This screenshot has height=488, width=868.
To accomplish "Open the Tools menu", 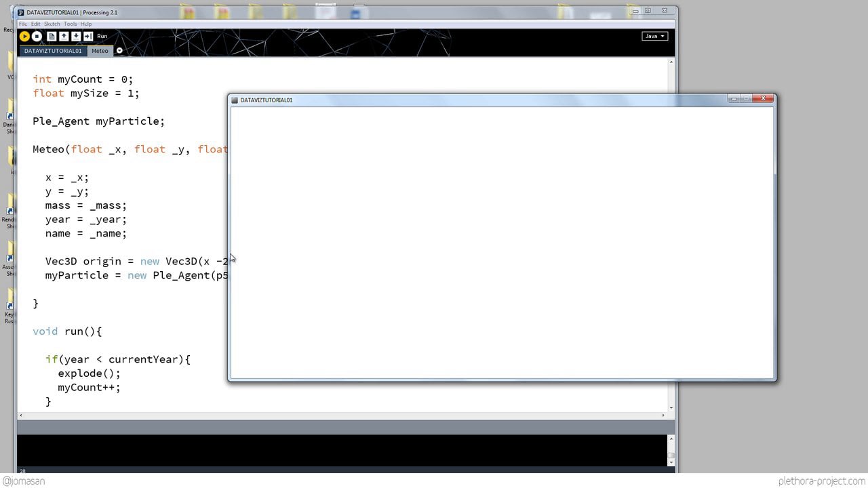I will click(x=71, y=24).
